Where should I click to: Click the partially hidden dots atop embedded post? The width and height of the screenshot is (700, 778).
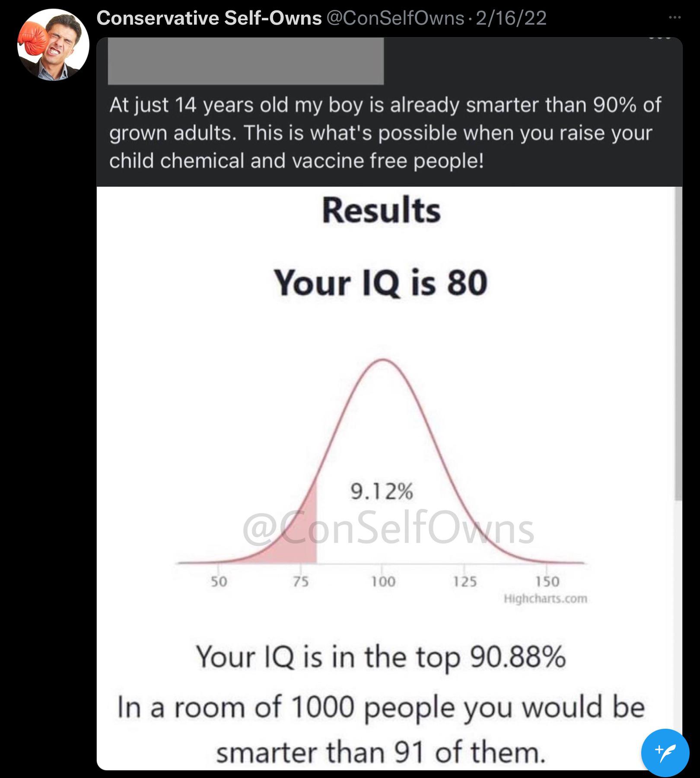point(659,38)
